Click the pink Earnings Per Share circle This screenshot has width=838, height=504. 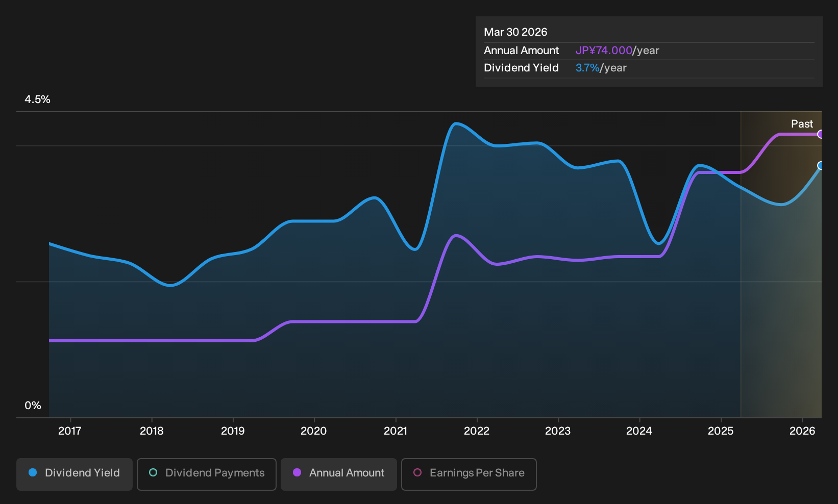417,473
